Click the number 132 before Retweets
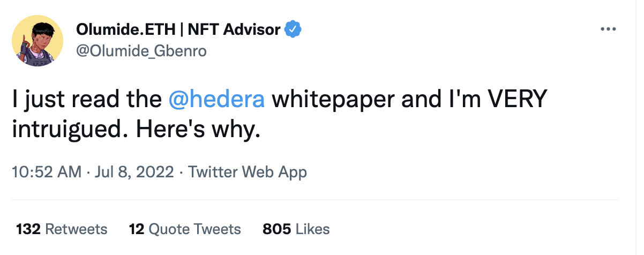The width and height of the screenshot is (644, 255). click(29, 229)
